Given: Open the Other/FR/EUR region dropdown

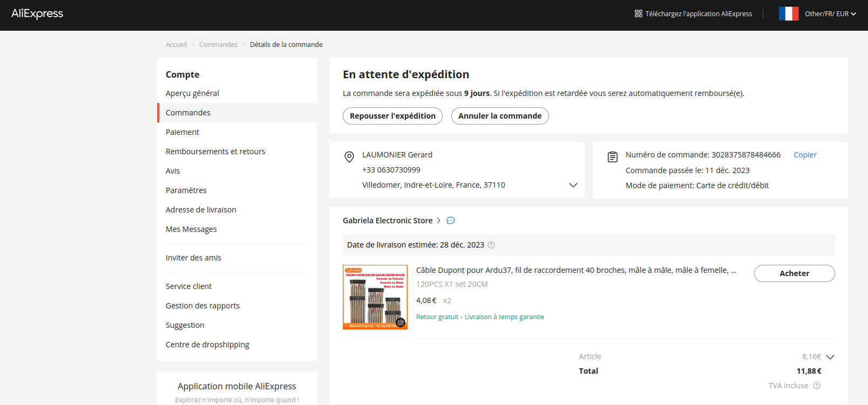Looking at the screenshot, I should [830, 14].
